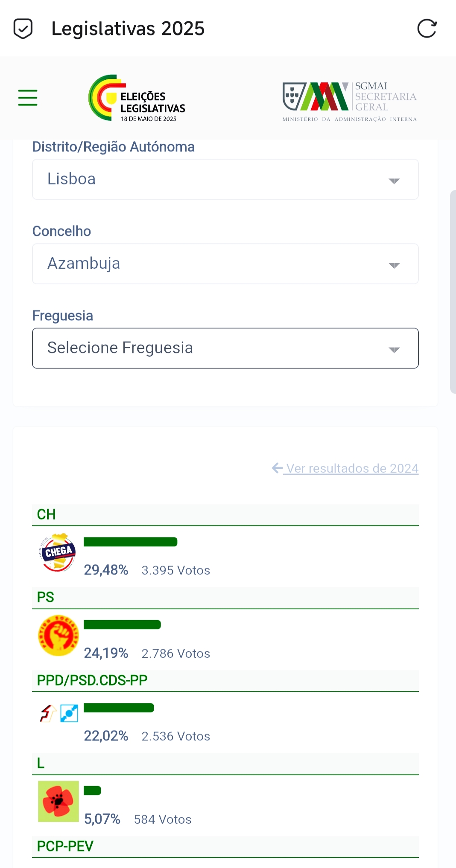
Task: Reload the page with refresh icon
Action: [x=427, y=29]
